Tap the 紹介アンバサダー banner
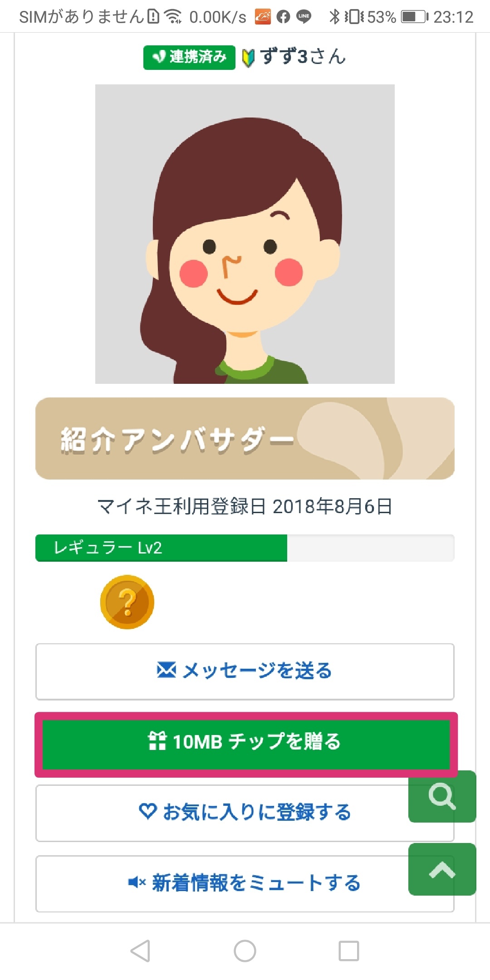490x980 pixels. pyautogui.click(x=245, y=438)
